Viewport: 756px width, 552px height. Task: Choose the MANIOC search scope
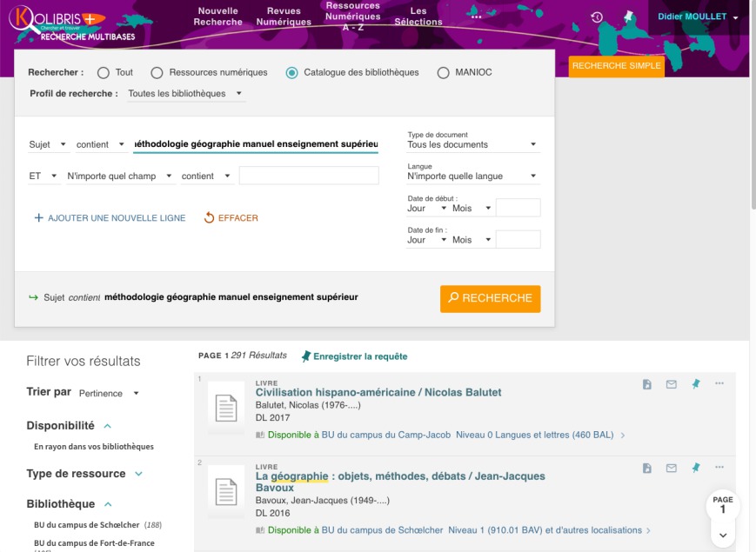(x=443, y=73)
